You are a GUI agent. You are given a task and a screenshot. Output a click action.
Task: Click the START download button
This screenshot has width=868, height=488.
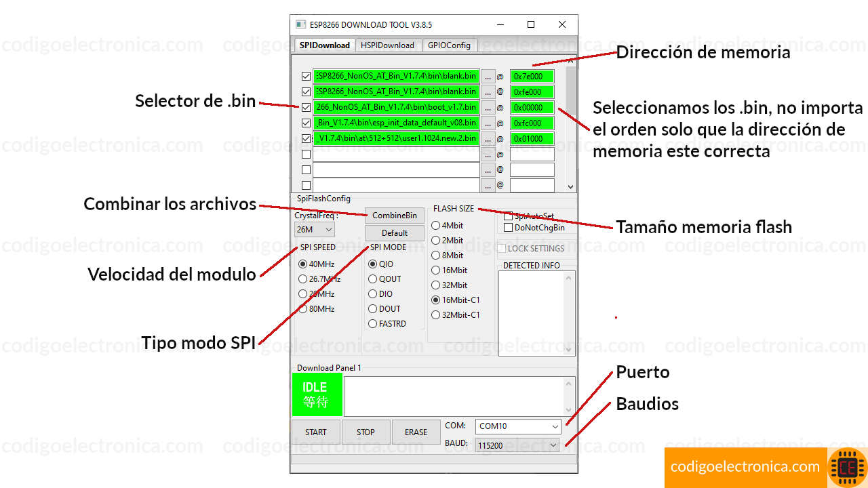[x=315, y=432]
